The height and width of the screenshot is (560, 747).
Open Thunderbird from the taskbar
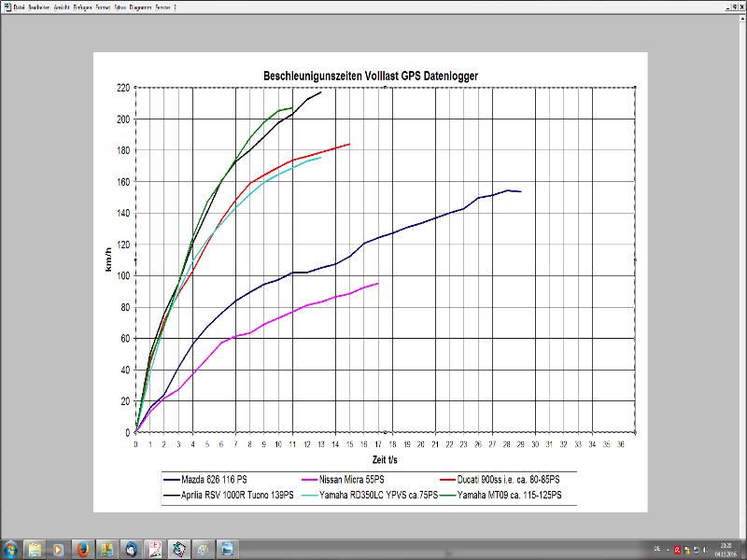(131, 547)
